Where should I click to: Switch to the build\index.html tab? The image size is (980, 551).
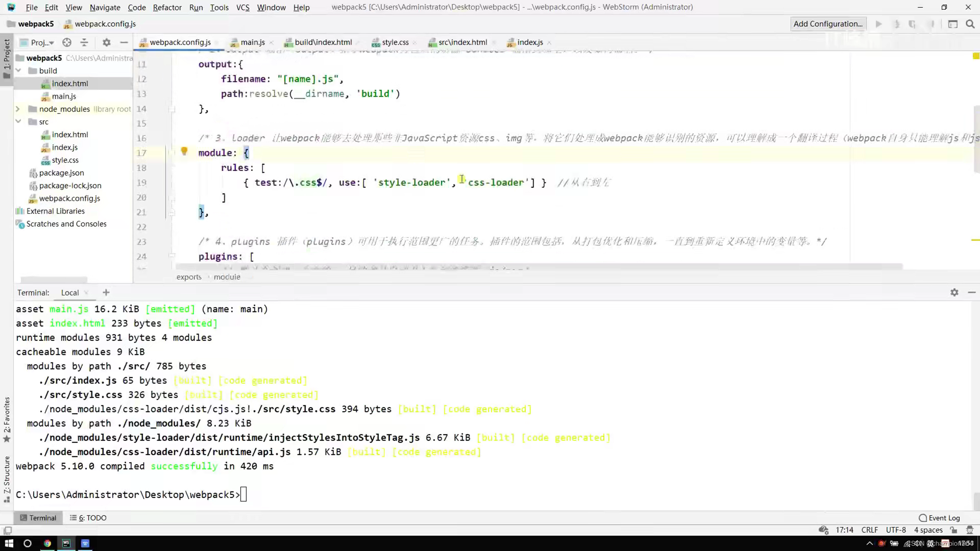pos(323,42)
